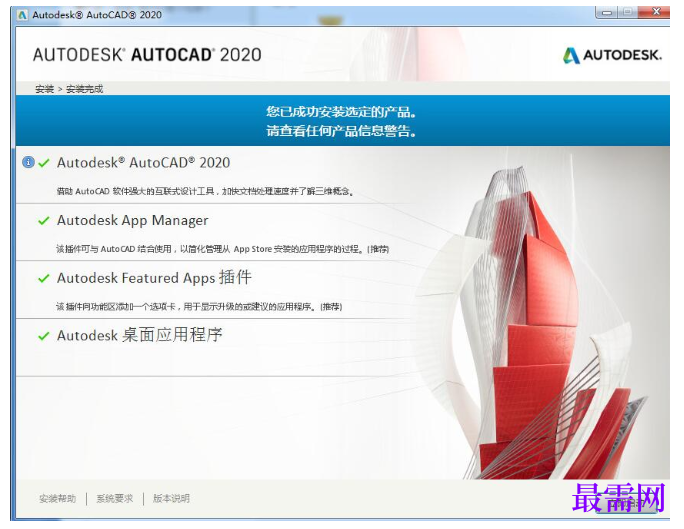
Task: Click the App Store description under App Manager
Action: (x=222, y=249)
